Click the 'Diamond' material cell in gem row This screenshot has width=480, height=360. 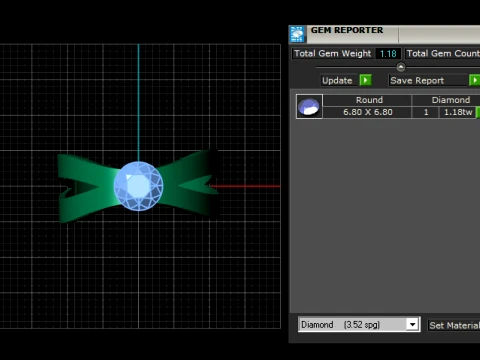(447, 100)
